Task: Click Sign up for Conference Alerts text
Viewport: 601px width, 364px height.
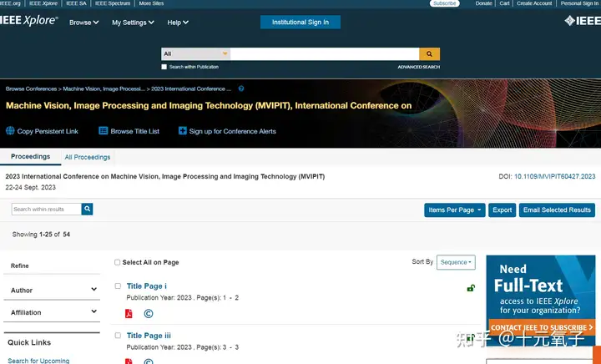Action: pyautogui.click(x=232, y=131)
